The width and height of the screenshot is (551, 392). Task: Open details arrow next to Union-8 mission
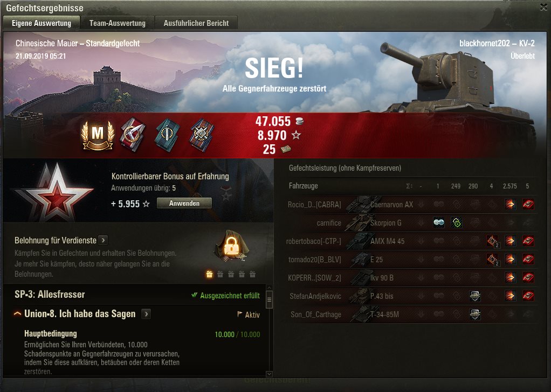[146, 314]
